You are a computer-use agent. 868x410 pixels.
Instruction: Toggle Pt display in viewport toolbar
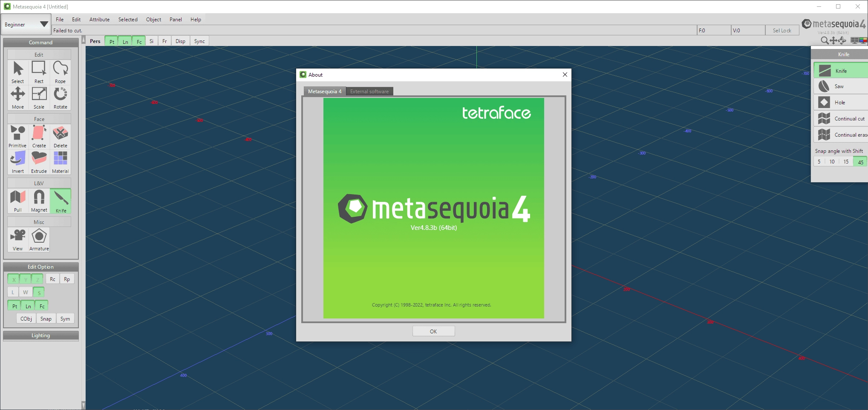[112, 41]
